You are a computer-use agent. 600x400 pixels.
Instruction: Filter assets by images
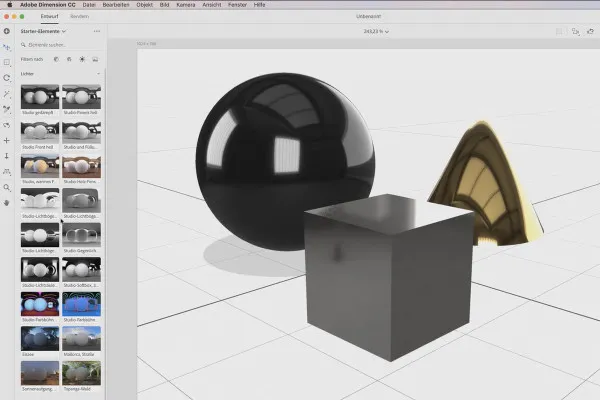coord(95,59)
